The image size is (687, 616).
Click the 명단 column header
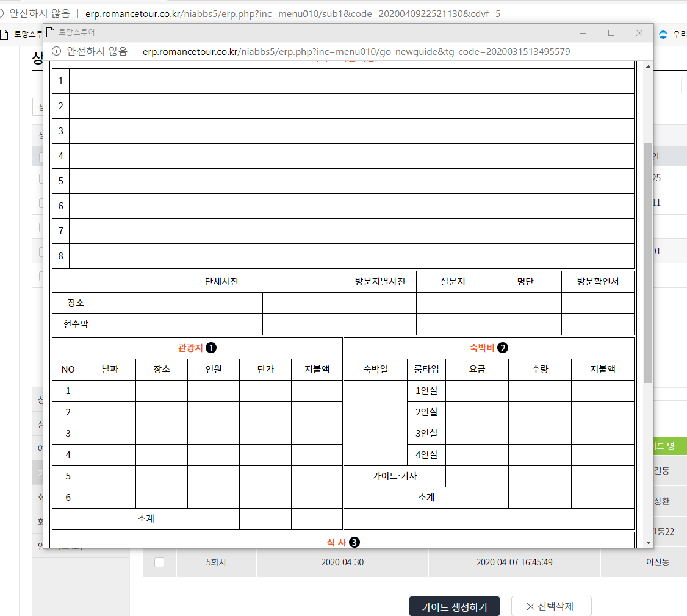coord(525,282)
